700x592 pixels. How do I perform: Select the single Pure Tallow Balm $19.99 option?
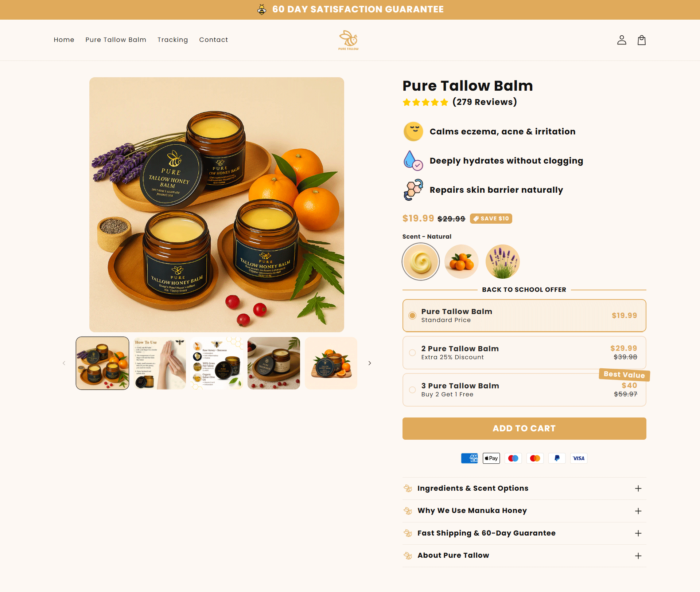point(524,315)
